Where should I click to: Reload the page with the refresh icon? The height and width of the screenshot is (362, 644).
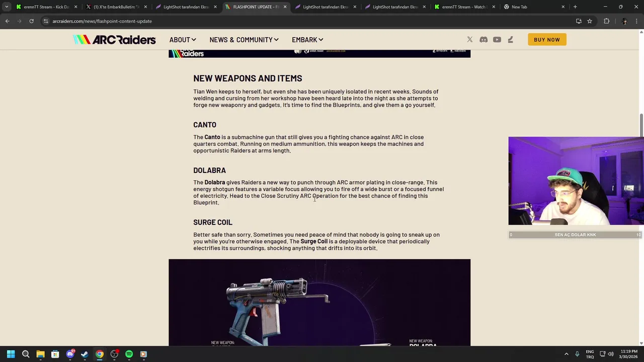click(x=31, y=21)
